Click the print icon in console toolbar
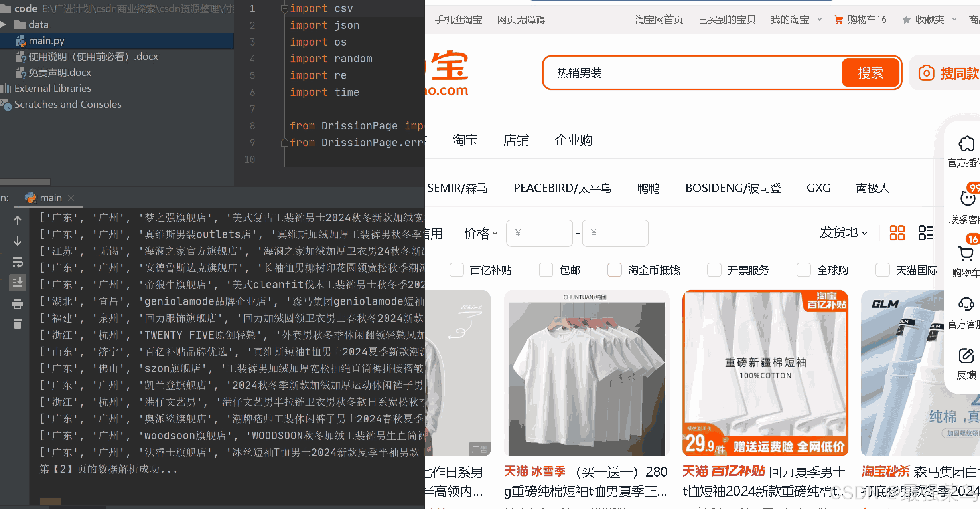 coord(18,304)
